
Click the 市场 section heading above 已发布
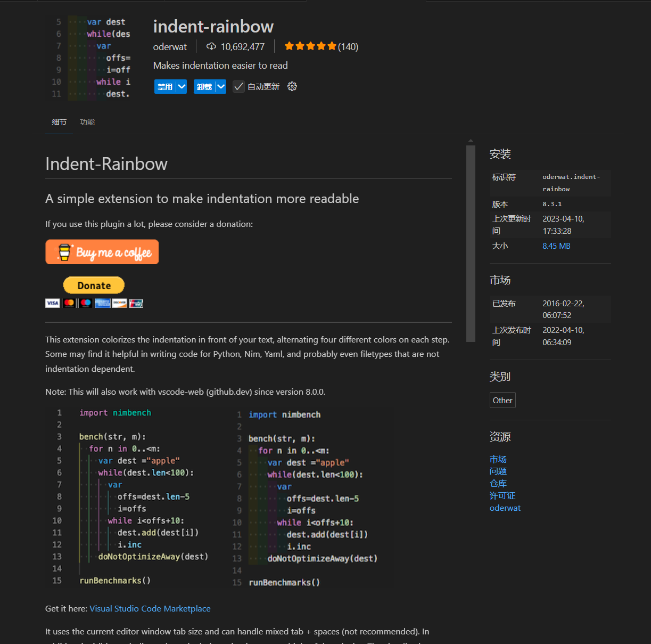click(x=500, y=280)
